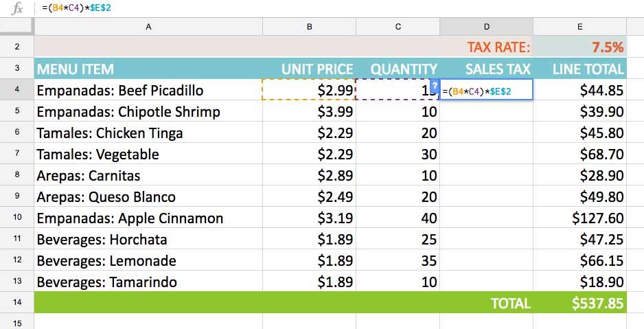
Task: Click the $3.99 unit price cell
Action: point(309,111)
